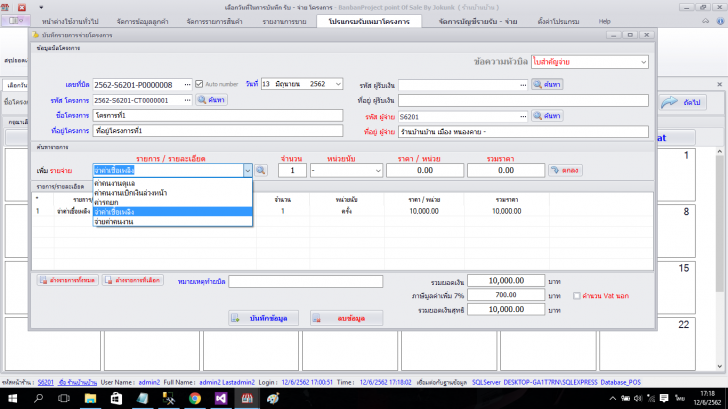Open the SQL tools icon in taskbar

tap(169, 398)
